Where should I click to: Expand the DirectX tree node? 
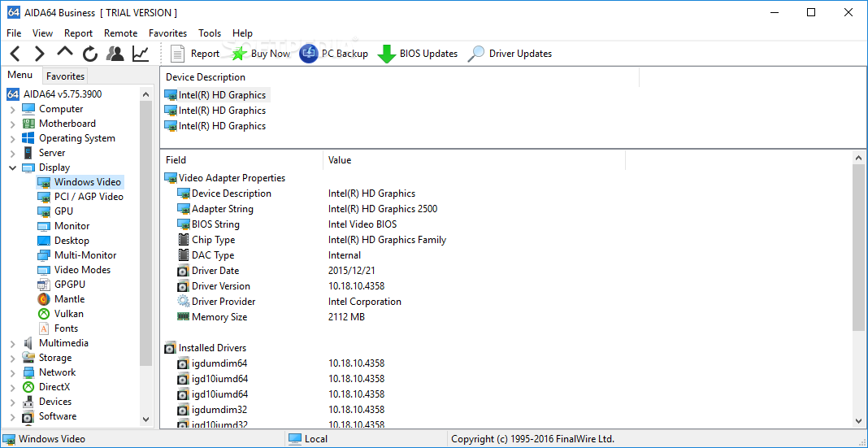[x=13, y=388]
